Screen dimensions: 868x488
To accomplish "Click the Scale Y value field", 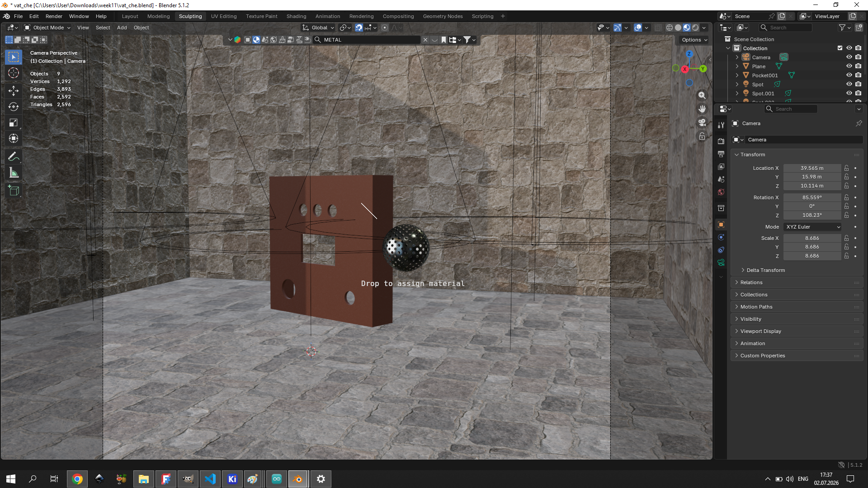I will coord(812,247).
